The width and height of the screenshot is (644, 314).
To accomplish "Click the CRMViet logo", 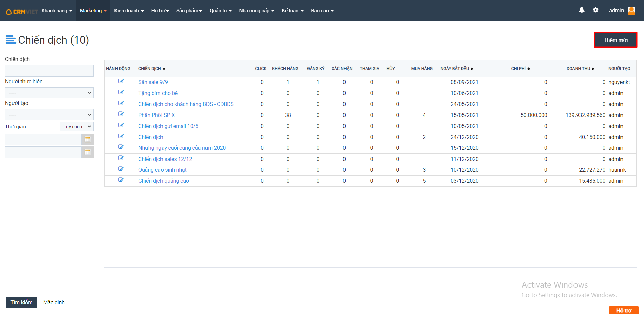I will pyautogui.click(x=22, y=12).
